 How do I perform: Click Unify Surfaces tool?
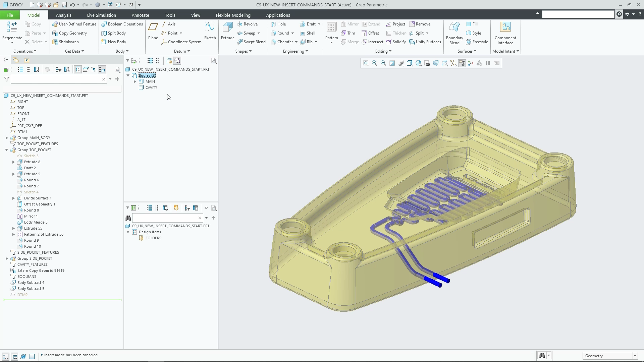pyautogui.click(x=425, y=42)
